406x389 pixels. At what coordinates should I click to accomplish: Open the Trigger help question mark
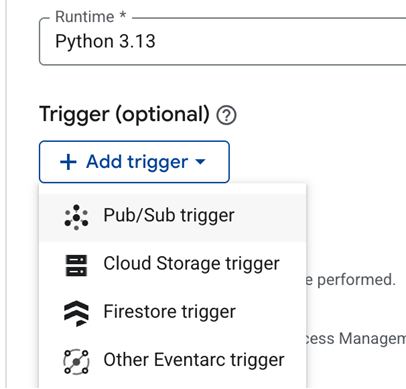[226, 115]
